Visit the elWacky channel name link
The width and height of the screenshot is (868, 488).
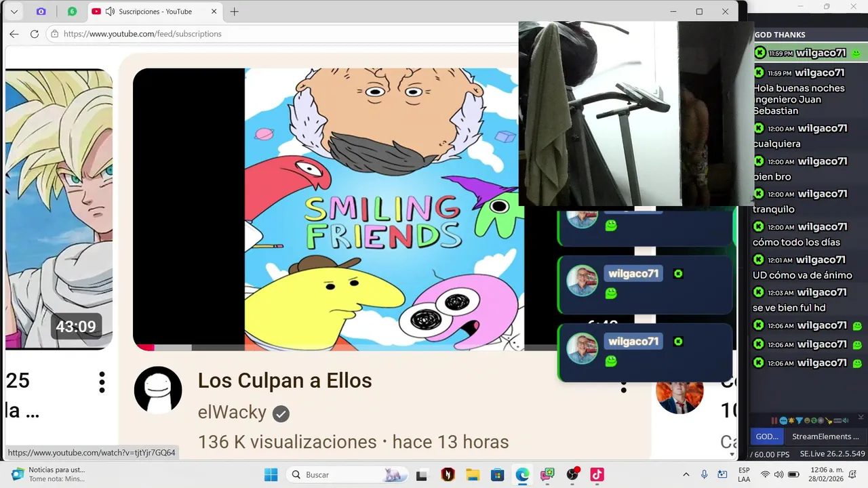(x=232, y=413)
